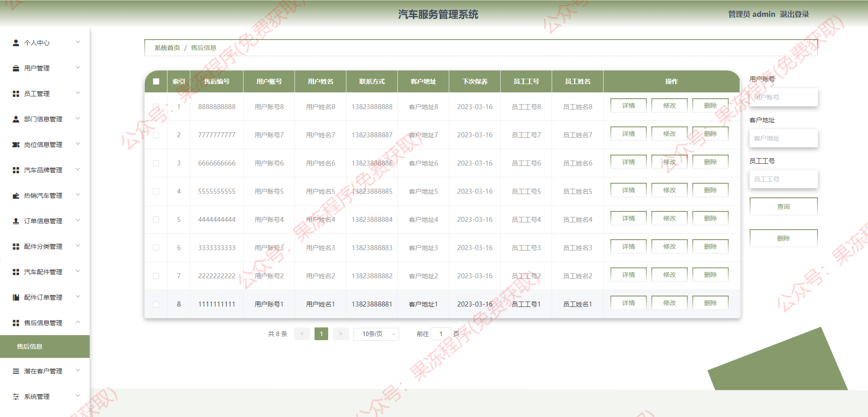Viewport: 868px width, 417px height.
Task: Check the row with 4444444444
Action: [156, 220]
